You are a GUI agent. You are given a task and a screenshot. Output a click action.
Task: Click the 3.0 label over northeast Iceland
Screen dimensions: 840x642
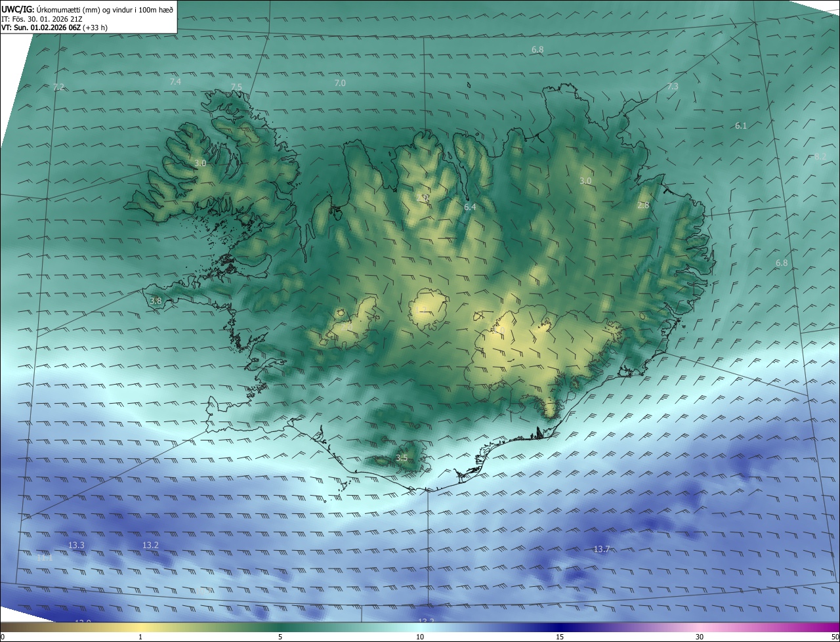(x=586, y=181)
